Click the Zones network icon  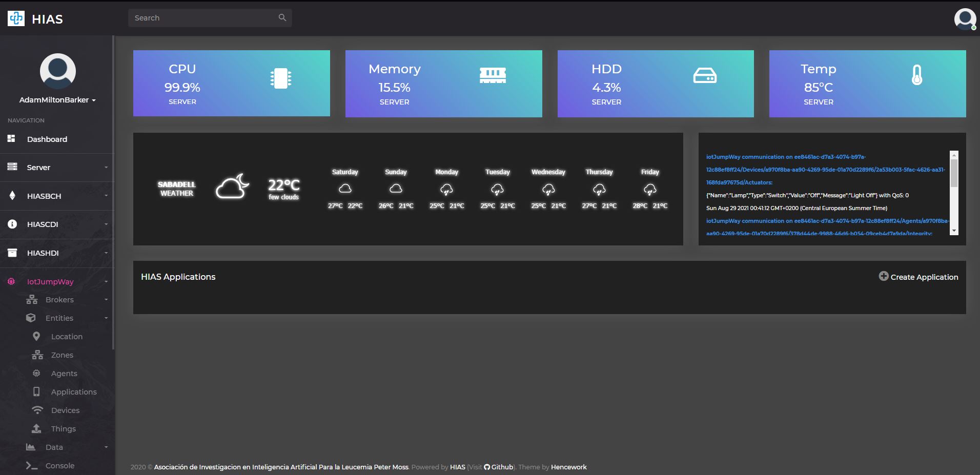pos(37,355)
